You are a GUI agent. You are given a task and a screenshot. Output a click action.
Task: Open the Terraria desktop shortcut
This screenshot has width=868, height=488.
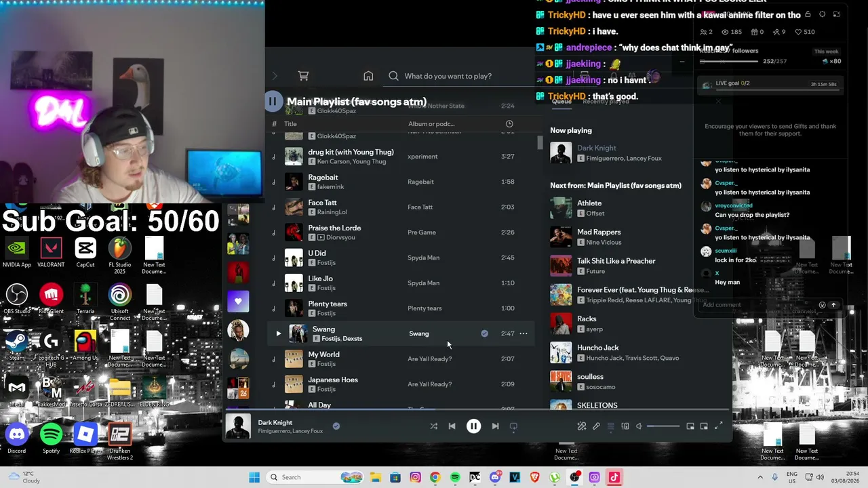[x=85, y=299]
